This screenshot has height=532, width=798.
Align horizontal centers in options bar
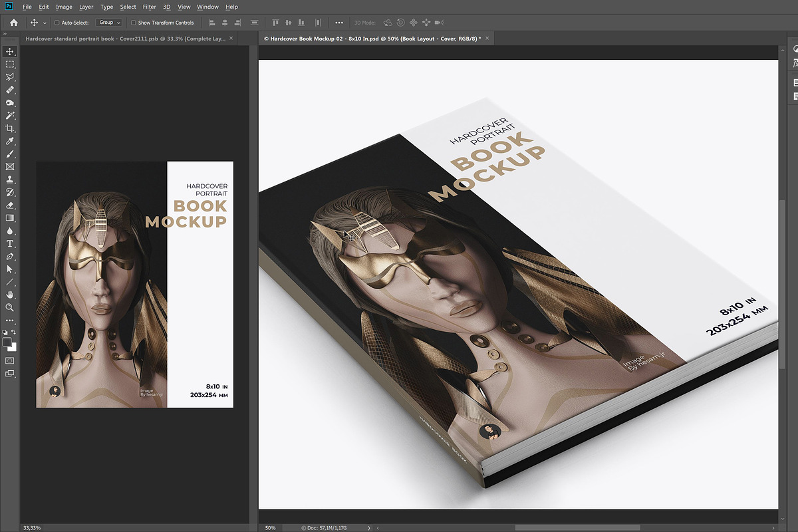pos(225,23)
